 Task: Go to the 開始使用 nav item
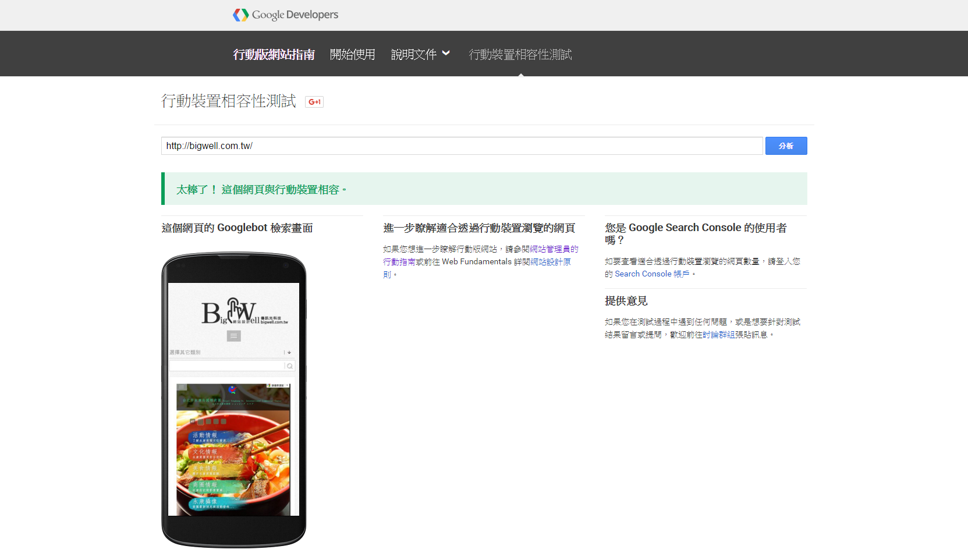352,54
